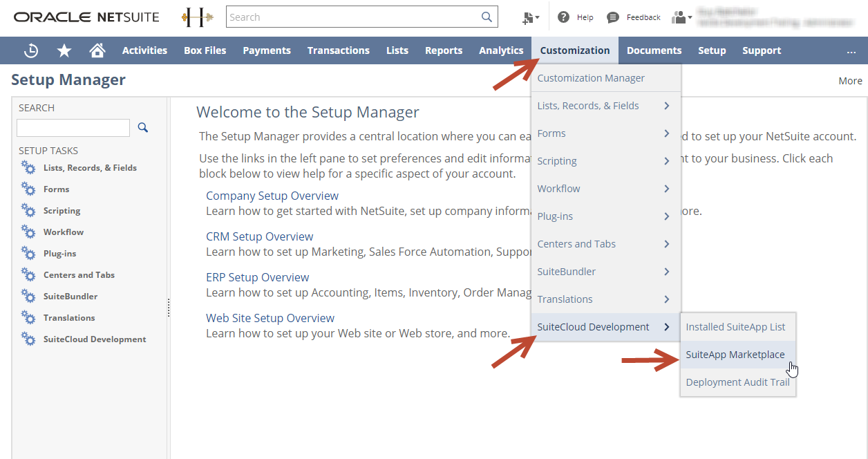Click the company logo beside the search box
The image size is (868, 459).
click(198, 17)
